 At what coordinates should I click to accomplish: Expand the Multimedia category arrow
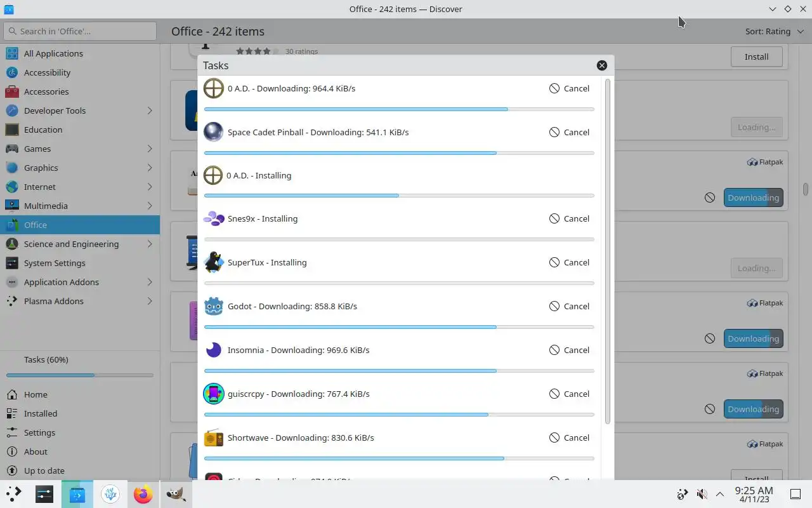(150, 206)
